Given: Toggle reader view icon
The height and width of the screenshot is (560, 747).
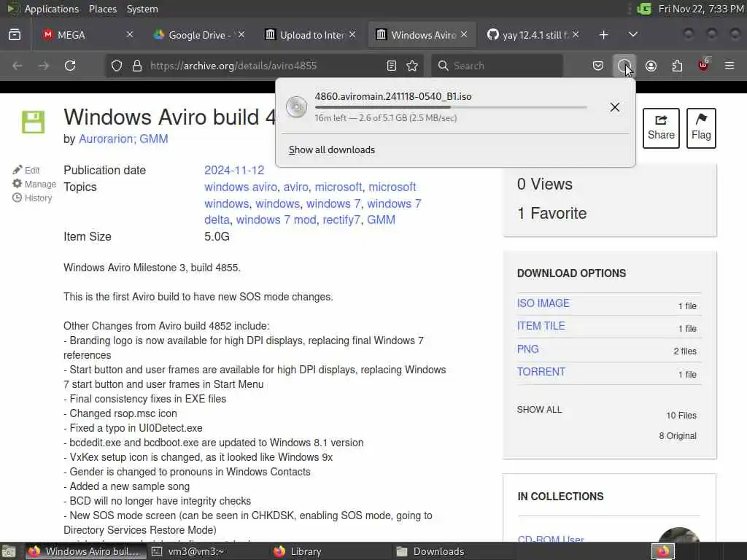Looking at the screenshot, I should pyautogui.click(x=392, y=66).
